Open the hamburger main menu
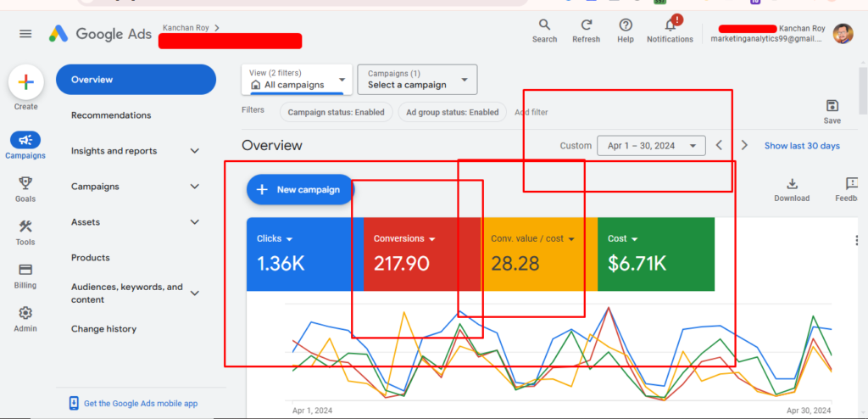This screenshot has height=419, width=868. point(25,34)
